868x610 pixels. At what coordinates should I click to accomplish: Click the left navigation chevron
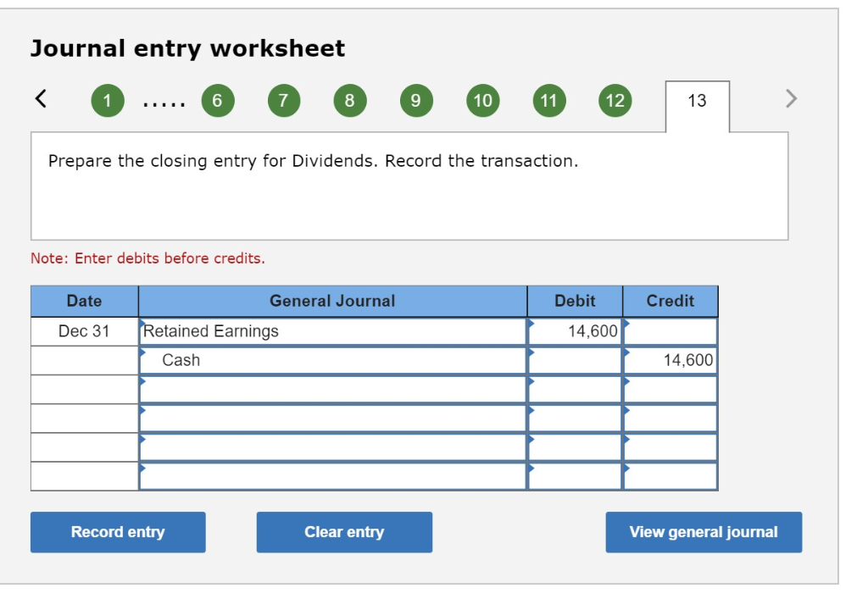pos(41,99)
